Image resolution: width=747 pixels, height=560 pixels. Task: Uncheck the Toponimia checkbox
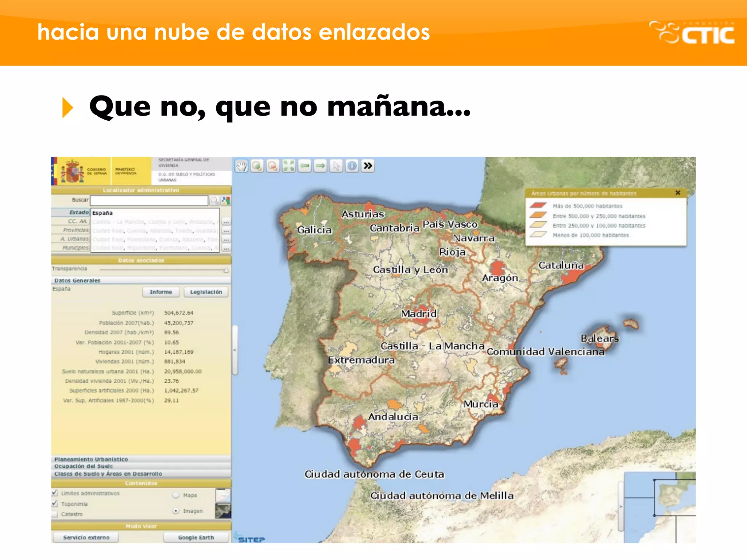tap(55, 503)
